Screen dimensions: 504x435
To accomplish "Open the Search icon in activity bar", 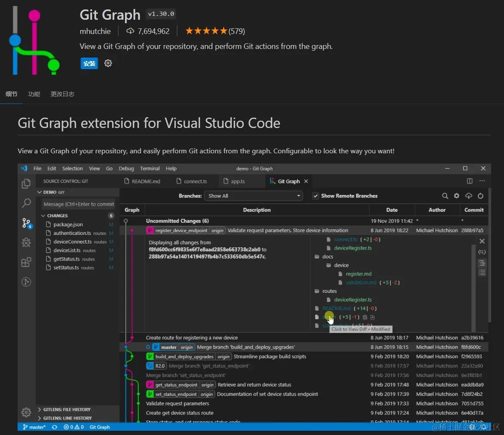I will coord(26,203).
